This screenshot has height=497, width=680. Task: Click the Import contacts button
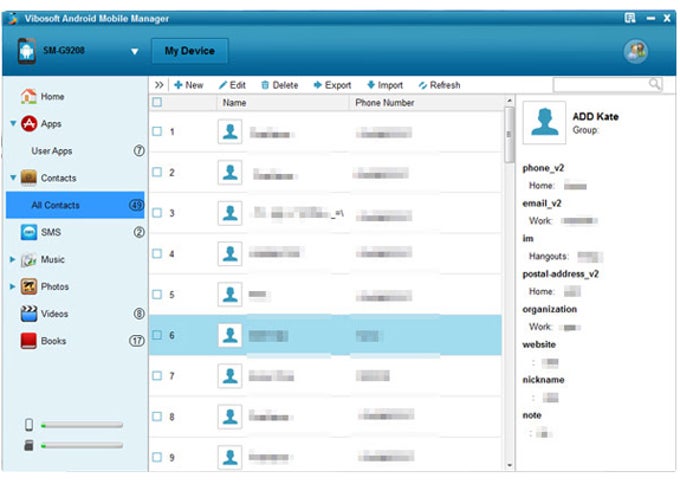pos(385,85)
